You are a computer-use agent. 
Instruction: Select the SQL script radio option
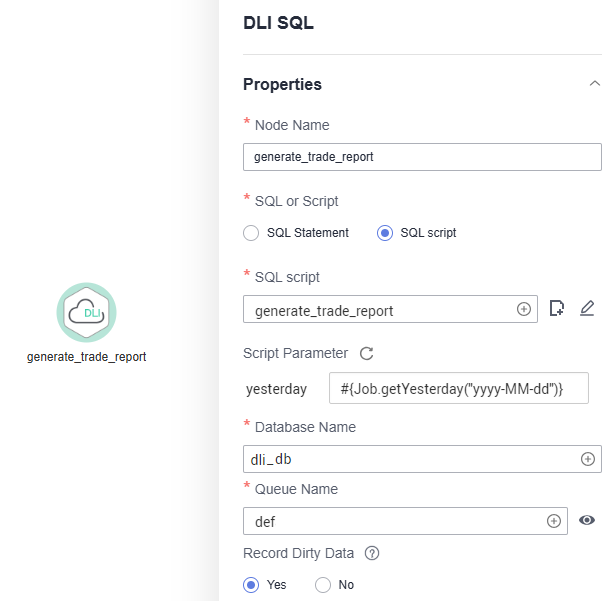(x=385, y=233)
